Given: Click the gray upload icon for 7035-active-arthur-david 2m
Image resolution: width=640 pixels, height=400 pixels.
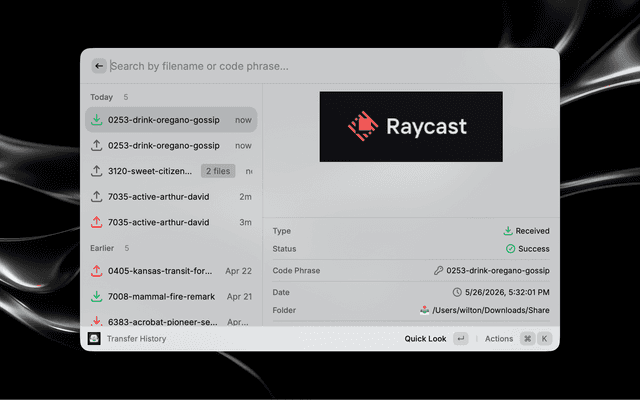Looking at the screenshot, I should pos(96,197).
